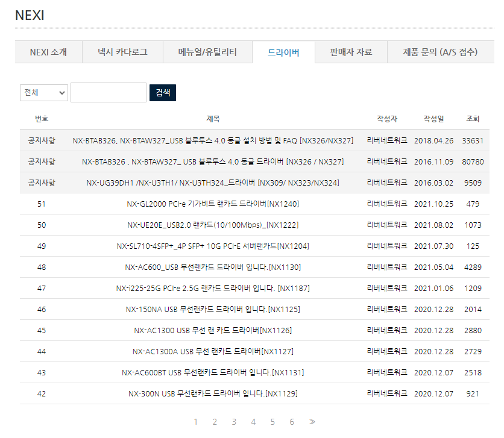Viewport: 504px width, 438px height.
Task: Go to pagination page 3
Action: click(x=234, y=422)
